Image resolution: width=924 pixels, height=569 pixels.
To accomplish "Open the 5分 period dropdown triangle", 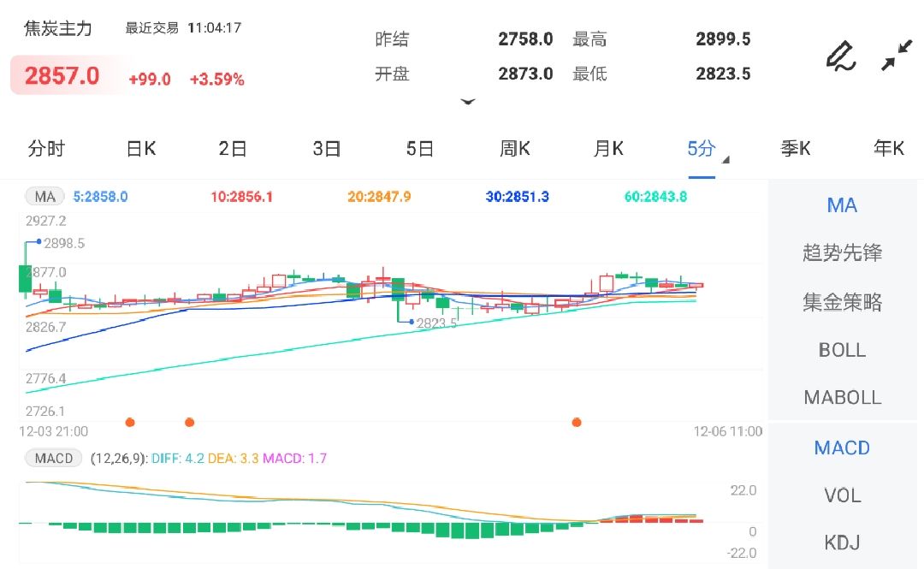I will click(726, 160).
